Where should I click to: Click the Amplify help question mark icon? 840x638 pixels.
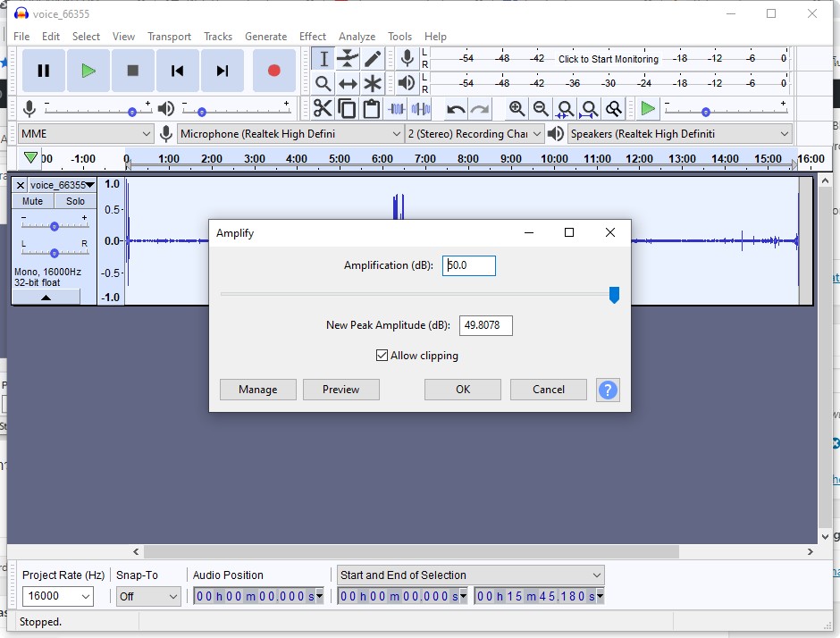tap(608, 390)
